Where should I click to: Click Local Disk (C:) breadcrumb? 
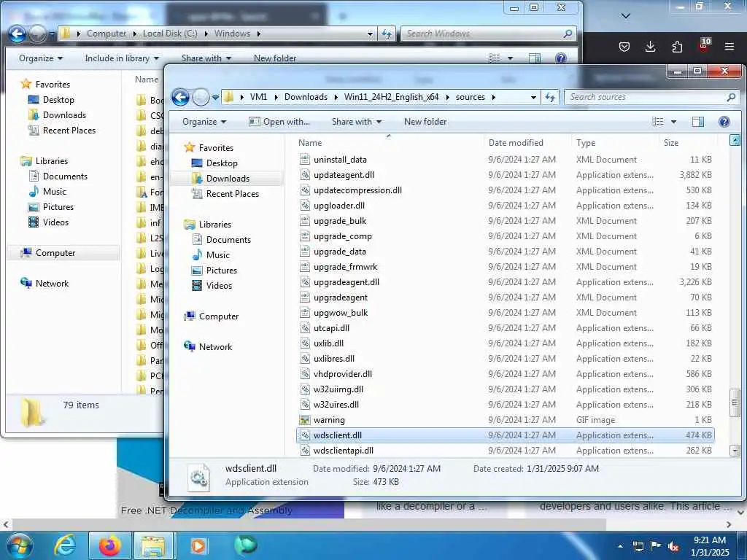170,34
